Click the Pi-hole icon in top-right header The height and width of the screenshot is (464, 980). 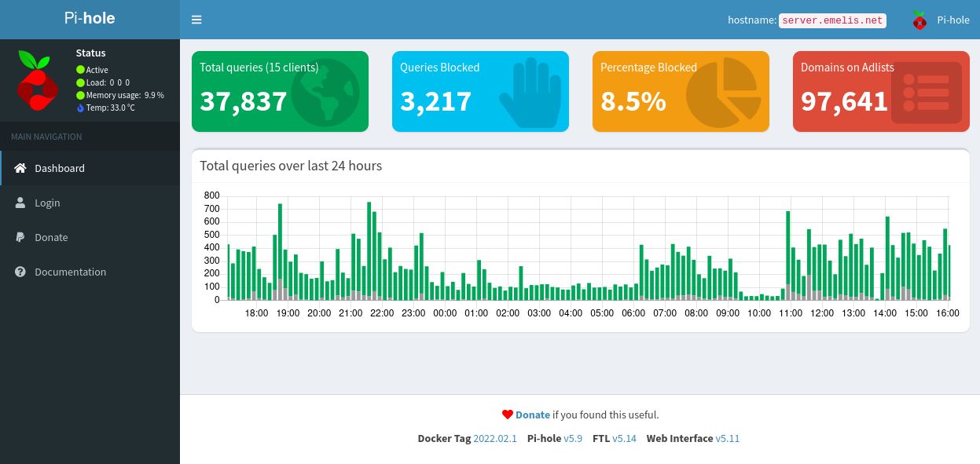click(919, 20)
